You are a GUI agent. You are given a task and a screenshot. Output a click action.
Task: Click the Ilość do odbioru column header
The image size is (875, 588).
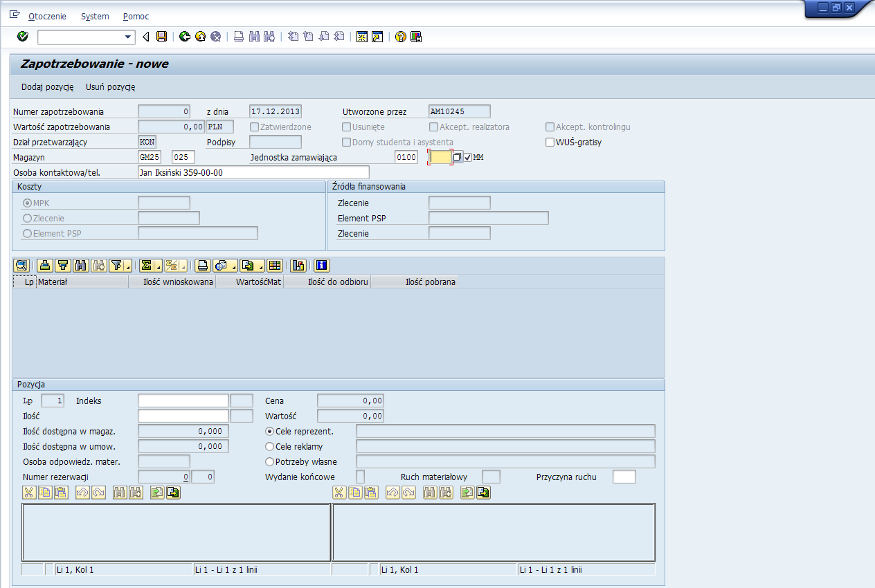click(327, 282)
